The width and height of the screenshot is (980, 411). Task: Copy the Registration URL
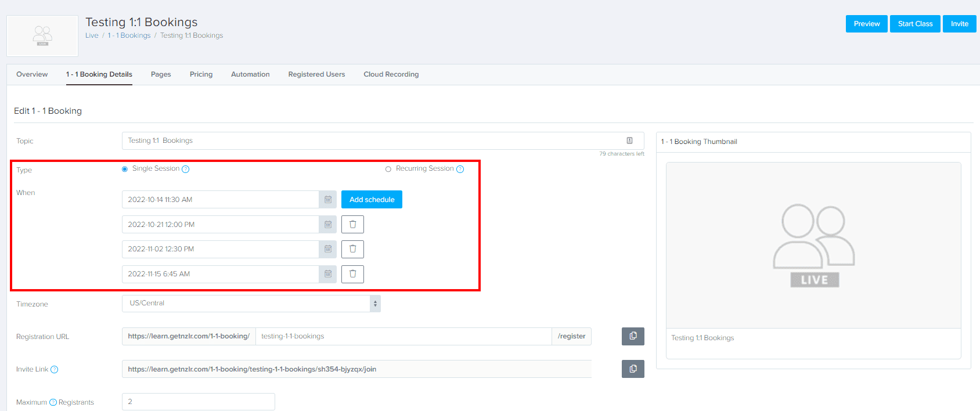[x=633, y=336]
